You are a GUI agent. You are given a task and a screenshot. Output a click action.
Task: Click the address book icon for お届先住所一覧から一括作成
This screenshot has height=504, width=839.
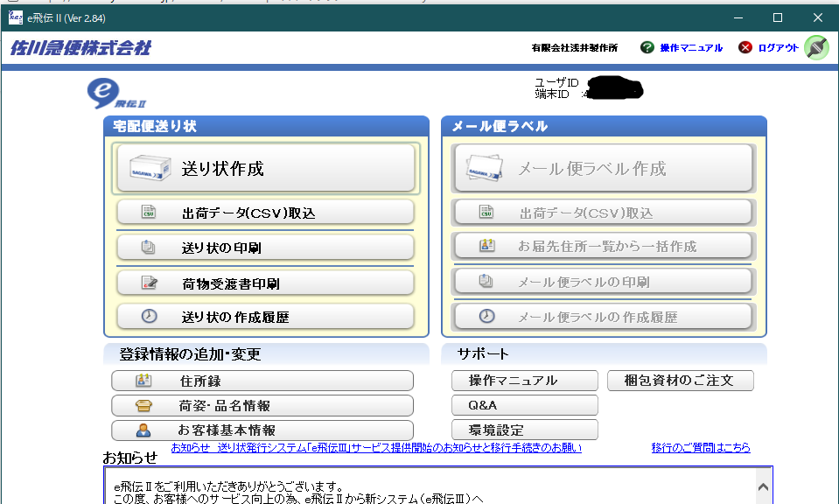click(x=487, y=246)
